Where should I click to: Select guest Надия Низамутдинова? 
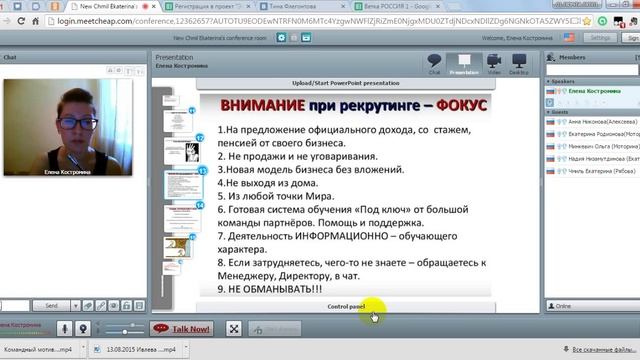603,159
